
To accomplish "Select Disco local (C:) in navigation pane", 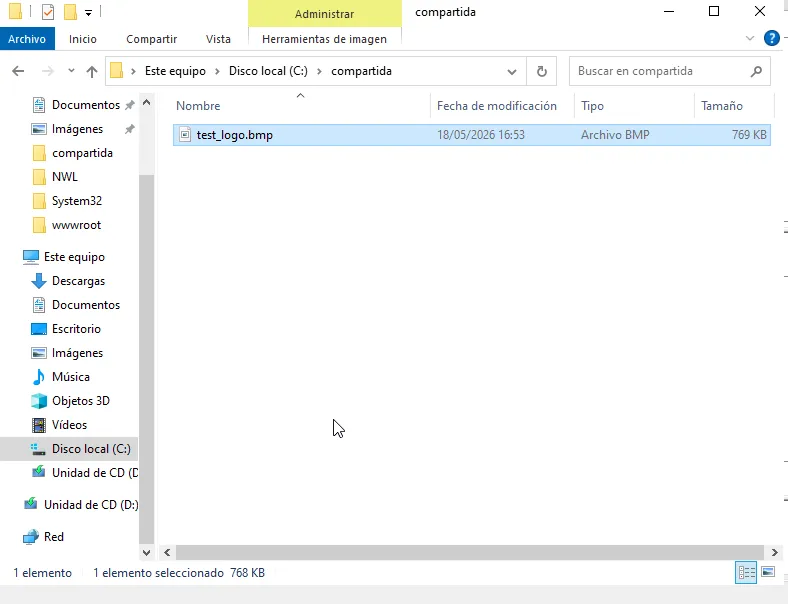I will click(69, 449).
